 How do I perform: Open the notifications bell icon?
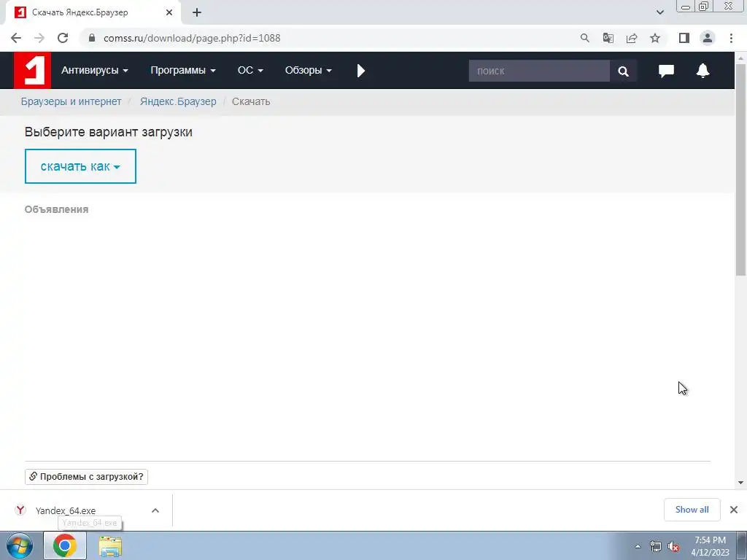click(x=703, y=71)
